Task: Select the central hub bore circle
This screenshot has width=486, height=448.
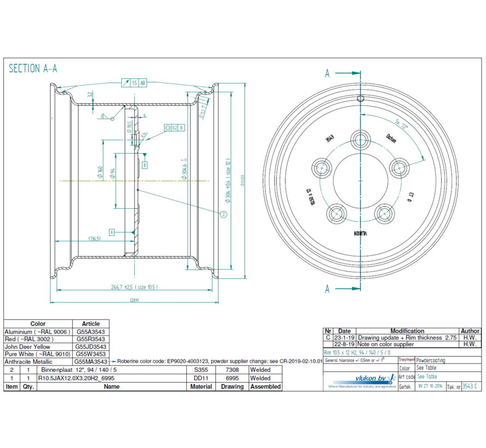Action: click(x=360, y=180)
